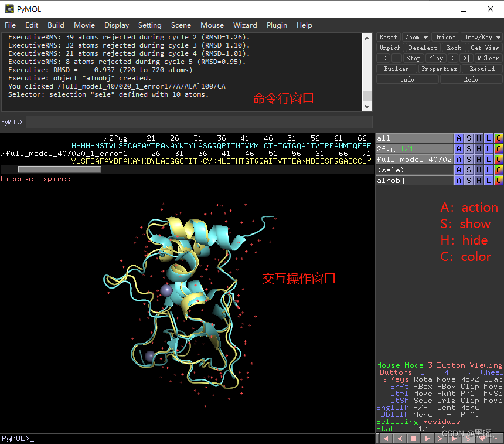Open the L label menu for the (sele) selection
This screenshot has height=444, width=504.
[489, 170]
